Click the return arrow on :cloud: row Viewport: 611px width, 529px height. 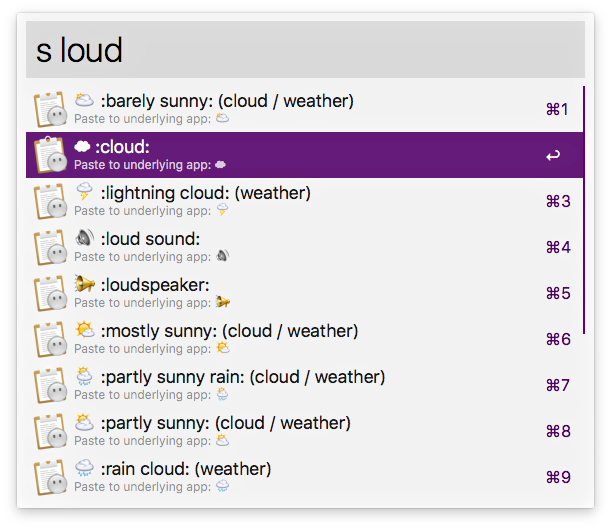click(x=553, y=155)
